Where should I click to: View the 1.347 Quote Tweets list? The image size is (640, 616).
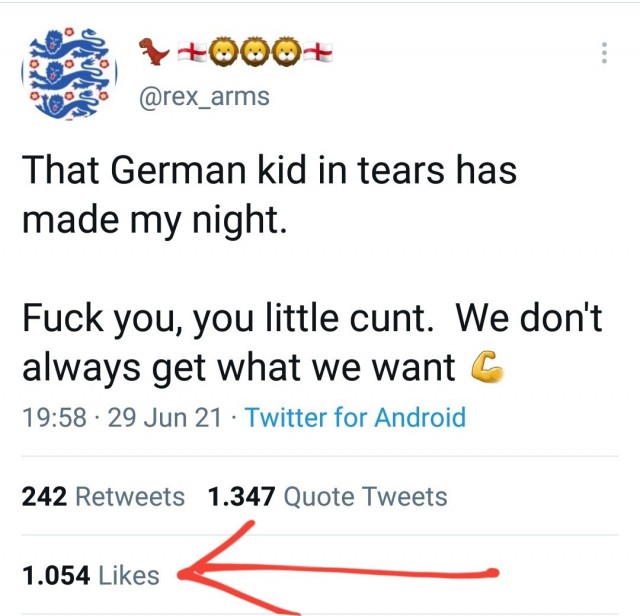[x=327, y=496]
